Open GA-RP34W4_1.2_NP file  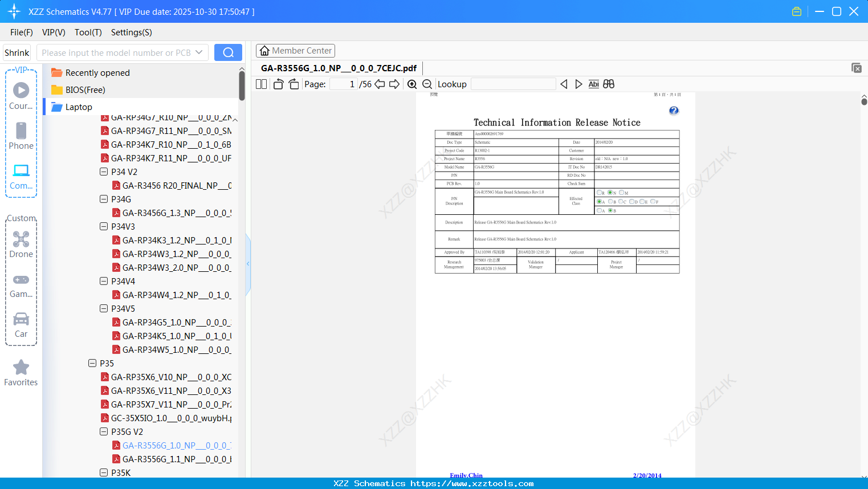(x=172, y=295)
